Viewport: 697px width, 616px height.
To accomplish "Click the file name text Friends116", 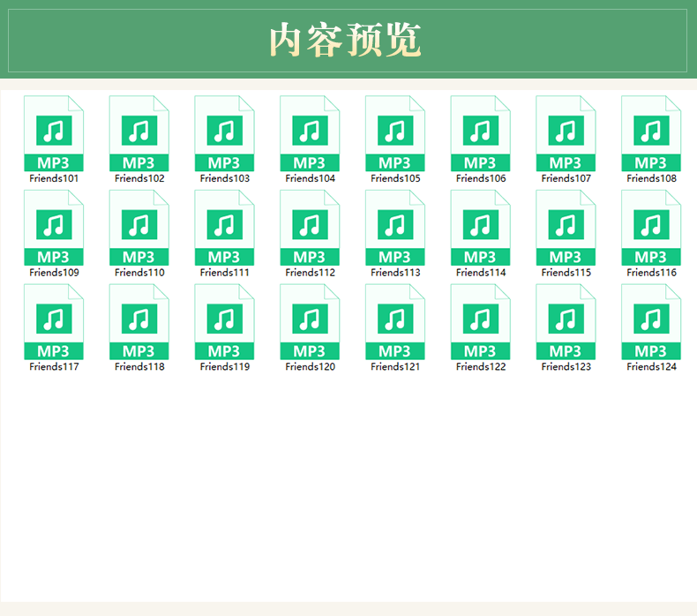I will pyautogui.click(x=651, y=273).
